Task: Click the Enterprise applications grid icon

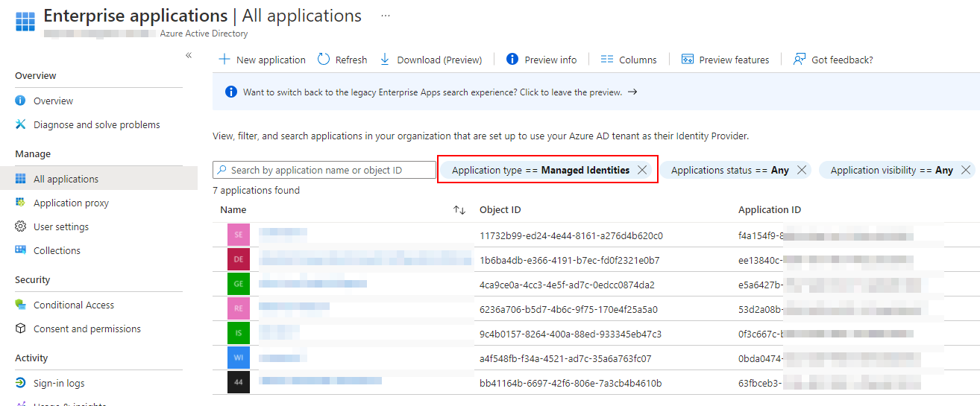Action: [25, 20]
